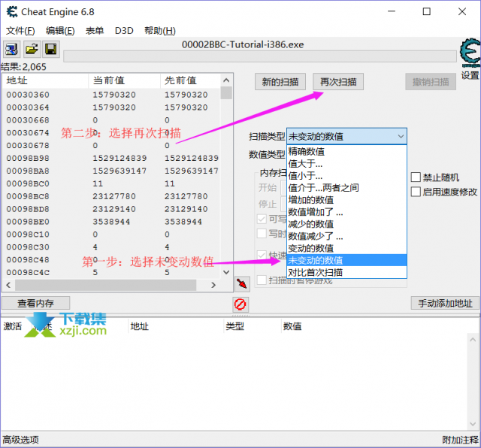Click the 设置 label under logo
This screenshot has width=481, height=448.
tap(470, 75)
